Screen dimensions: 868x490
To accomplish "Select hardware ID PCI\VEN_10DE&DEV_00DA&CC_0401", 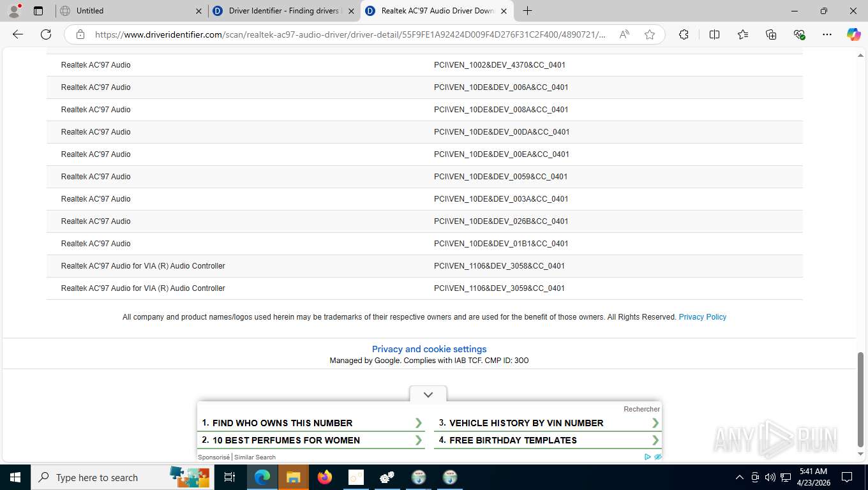I will 502,132.
